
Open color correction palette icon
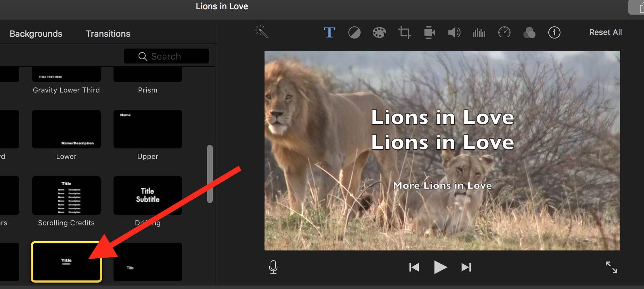click(379, 33)
